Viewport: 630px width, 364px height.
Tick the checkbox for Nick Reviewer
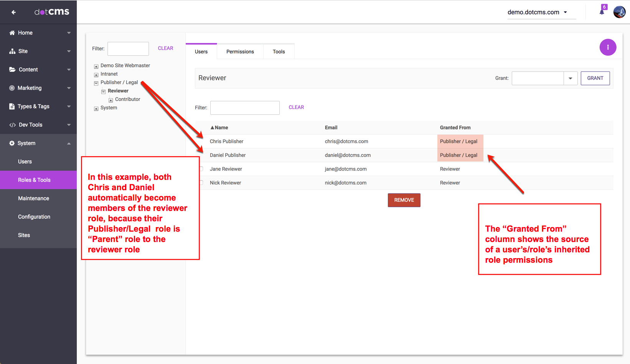pyautogui.click(x=201, y=183)
